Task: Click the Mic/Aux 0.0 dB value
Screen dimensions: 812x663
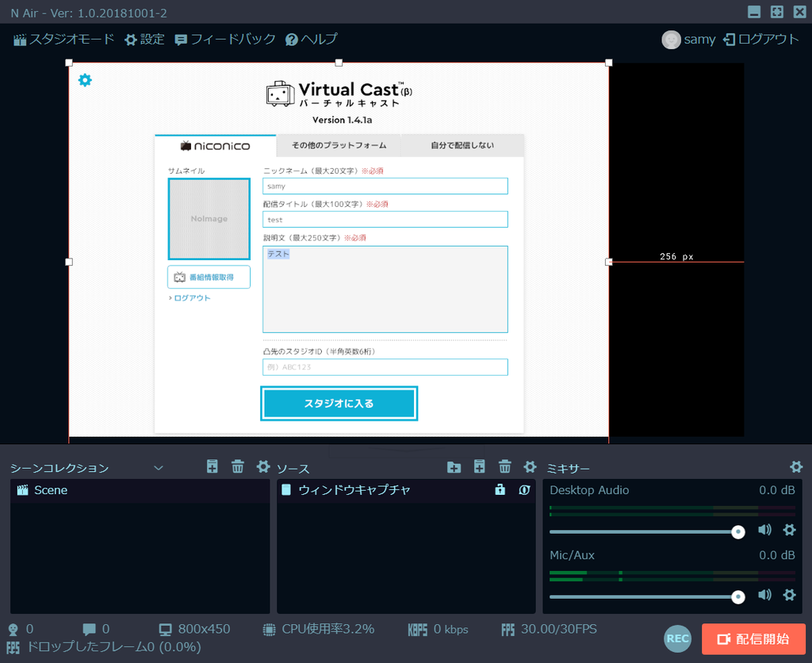Action: click(777, 555)
